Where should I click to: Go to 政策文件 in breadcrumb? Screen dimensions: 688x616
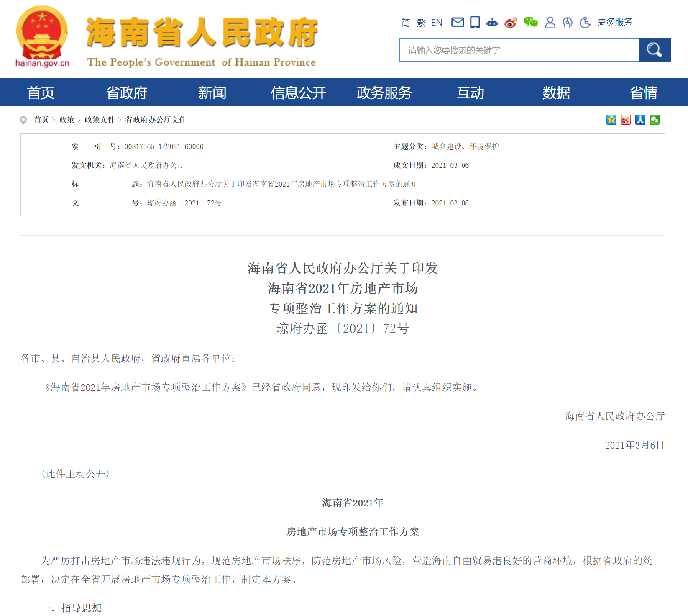[100, 120]
